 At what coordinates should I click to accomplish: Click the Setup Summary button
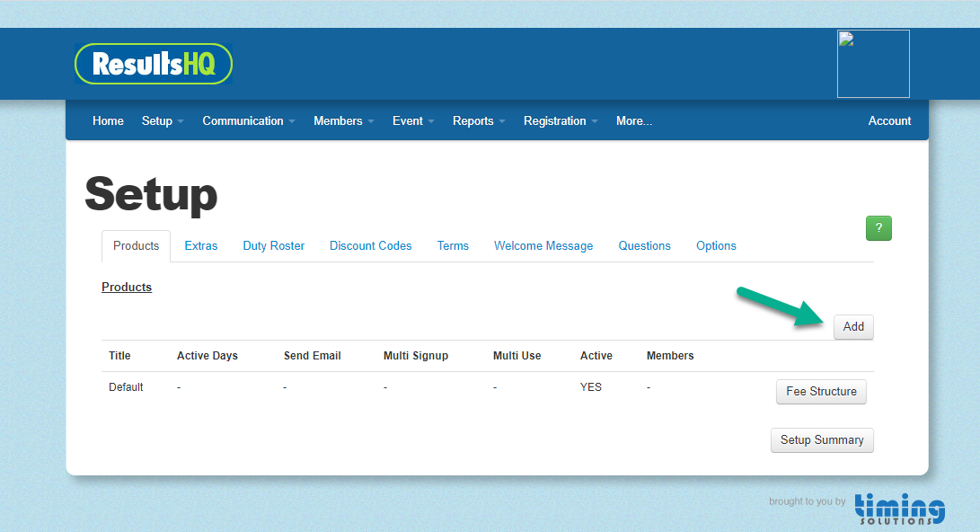pos(822,440)
